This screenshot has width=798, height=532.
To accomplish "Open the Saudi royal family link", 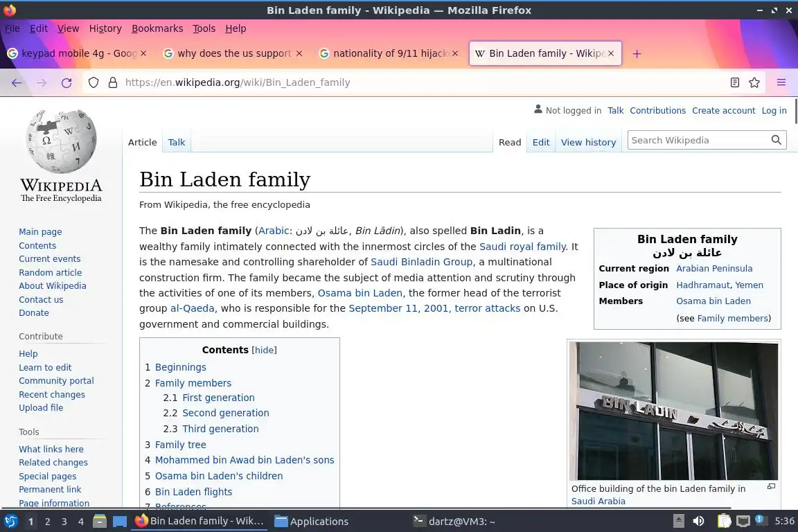I will (523, 247).
